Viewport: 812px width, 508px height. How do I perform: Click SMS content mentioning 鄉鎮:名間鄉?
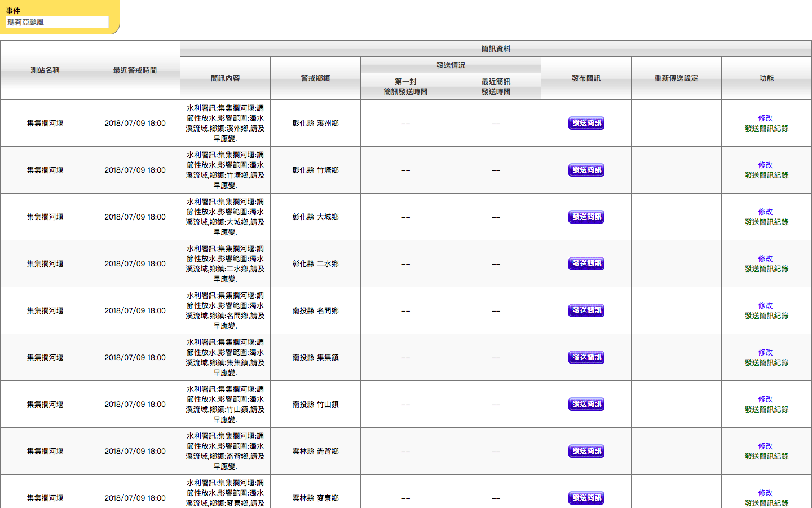coord(225,310)
